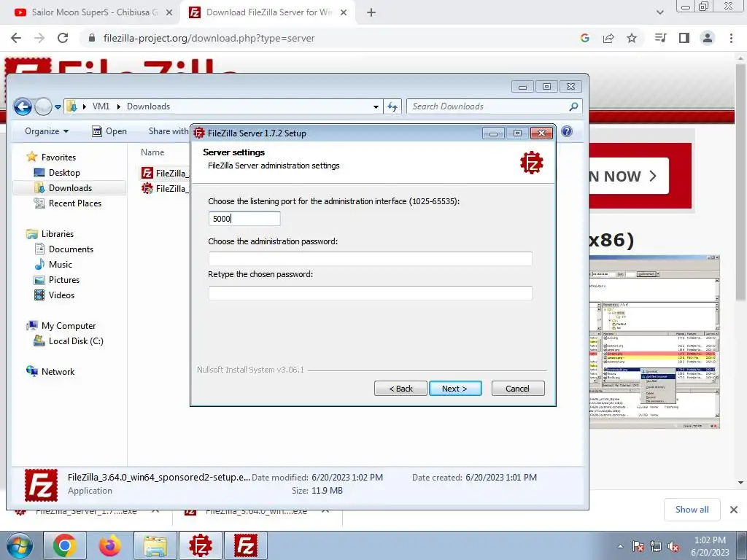
Task: Click Explorer refresh button beside address bar
Action: click(x=392, y=106)
